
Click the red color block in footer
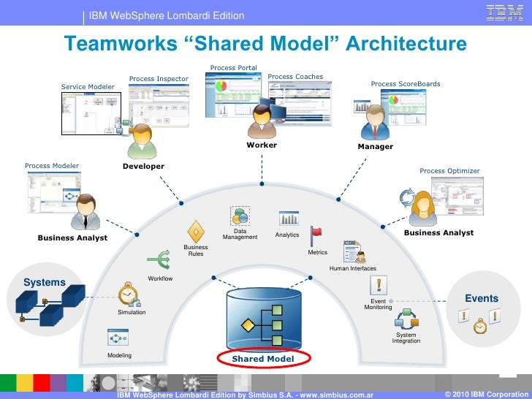tap(42, 383)
